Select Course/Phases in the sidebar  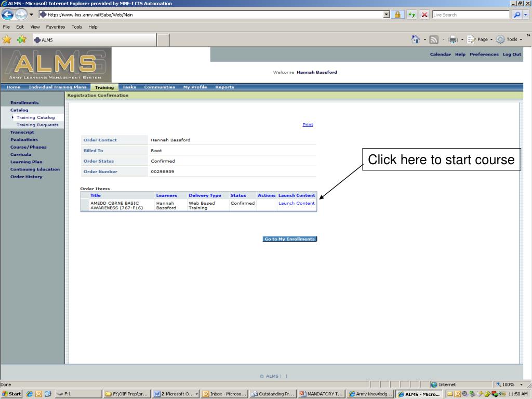[x=29, y=147]
